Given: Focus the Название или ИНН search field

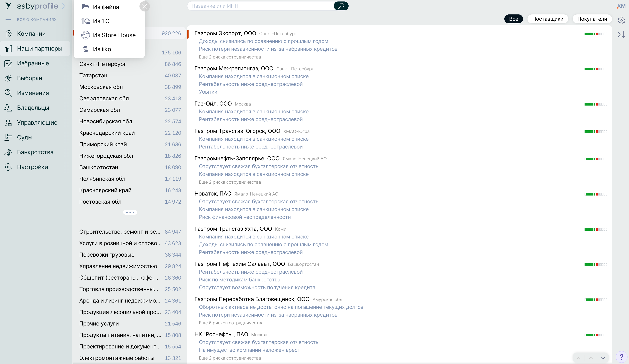Looking at the screenshot, I should pos(261,6).
